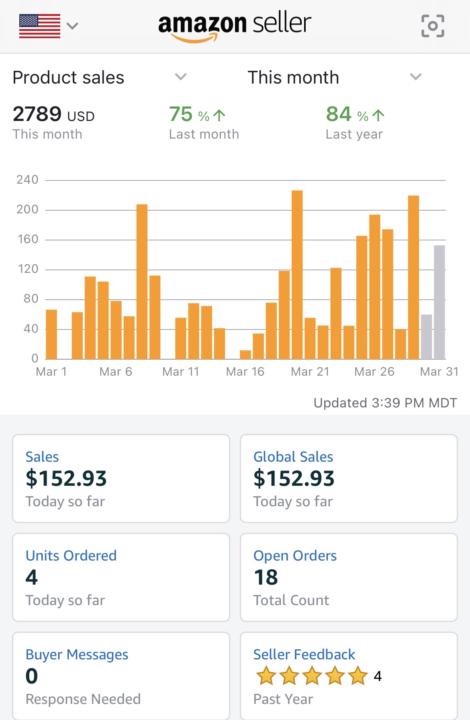Expand the Product sales metric dropdown

(x=100, y=77)
